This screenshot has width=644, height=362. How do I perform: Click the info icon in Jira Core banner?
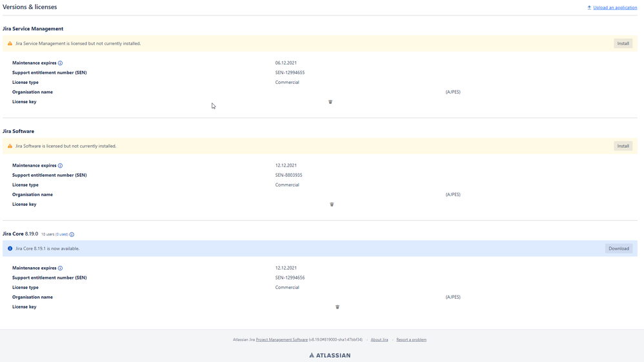[10, 248]
